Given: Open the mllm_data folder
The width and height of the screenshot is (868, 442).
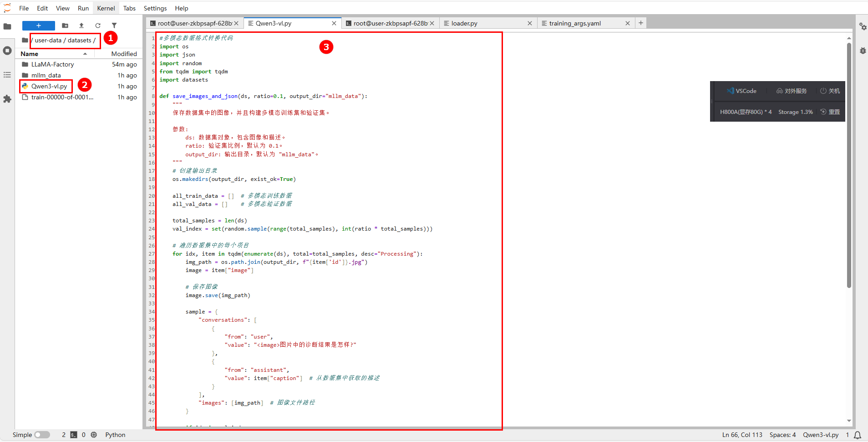Looking at the screenshot, I should coord(46,75).
